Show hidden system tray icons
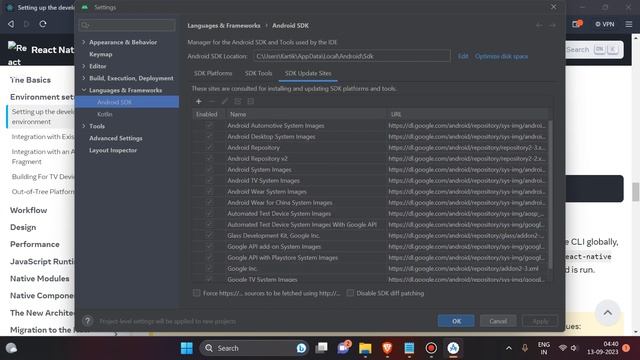Image resolution: width=640 pixels, height=360 pixels. click(x=509, y=348)
